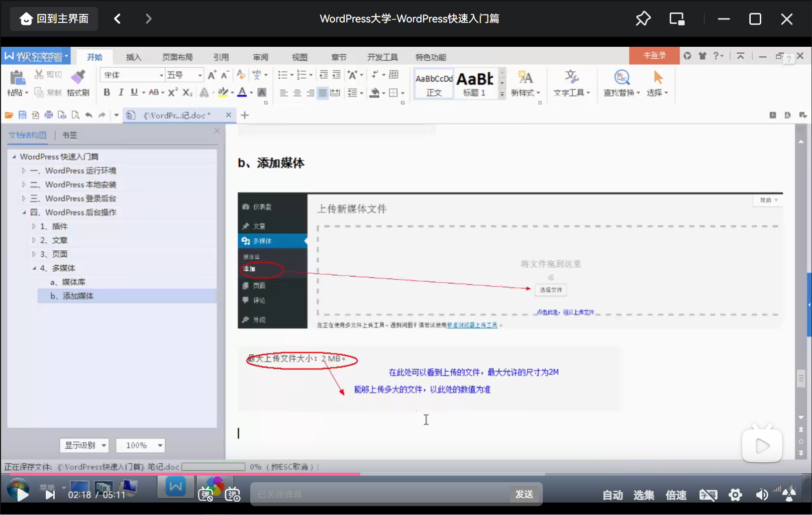Click the paste clipboard icon
The width and height of the screenshot is (812, 515).
tap(17, 78)
